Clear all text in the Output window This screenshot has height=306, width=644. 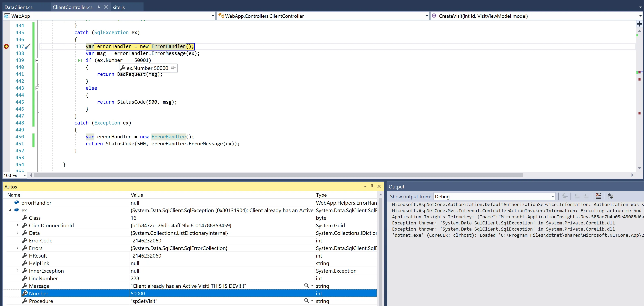598,196
